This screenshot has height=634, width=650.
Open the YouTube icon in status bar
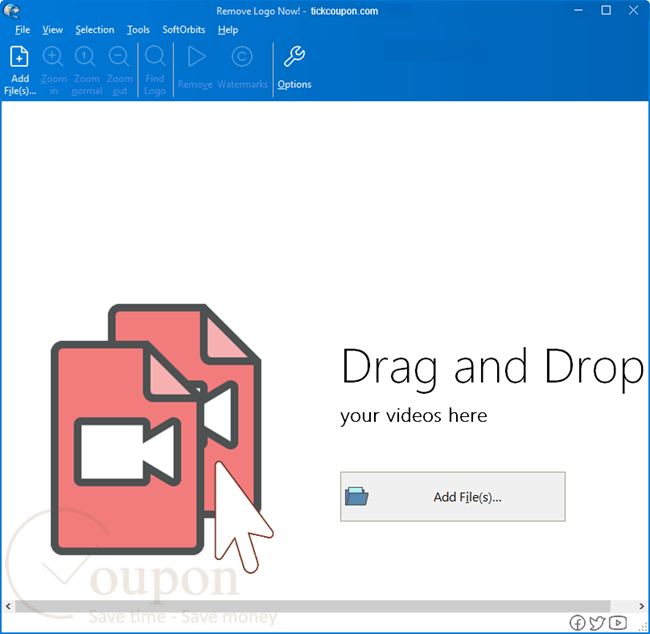point(618,622)
